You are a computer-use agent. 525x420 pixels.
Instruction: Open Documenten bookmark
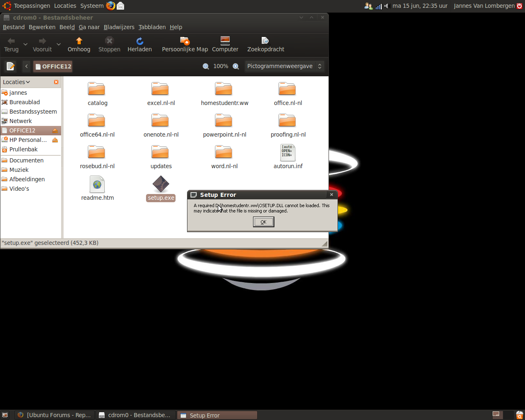[x=31, y=160]
